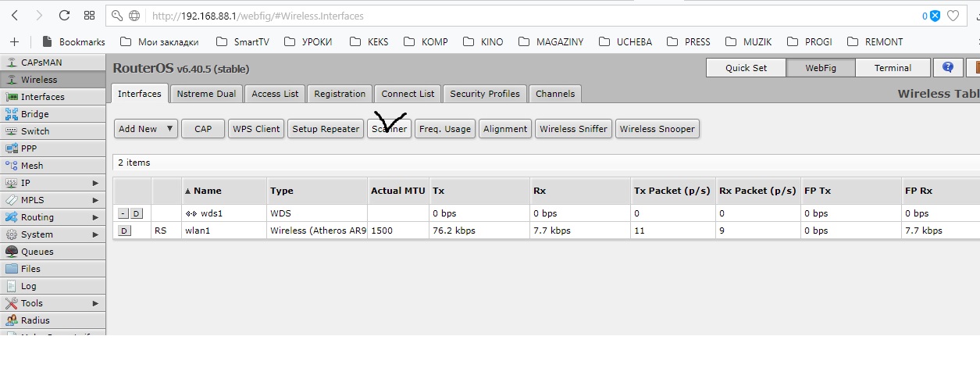Open Switch in the sidebar menu
980x379 pixels.
[x=52, y=131]
